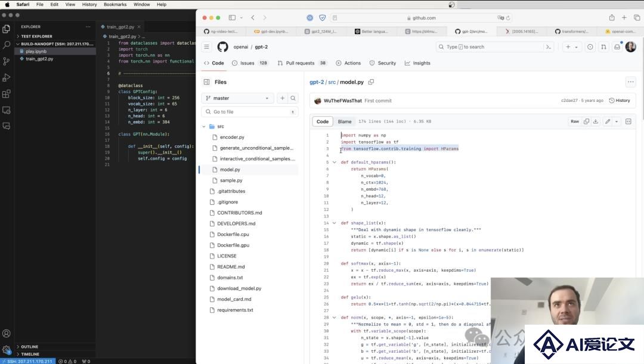
Task: Open the Security tab
Action: pos(383,63)
